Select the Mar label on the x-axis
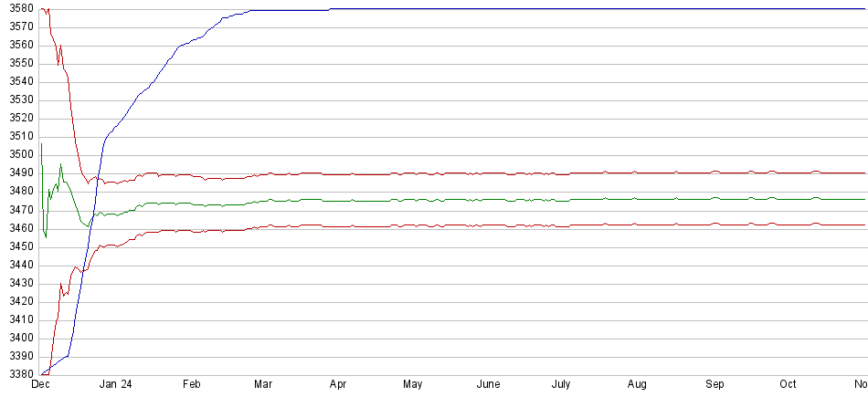Viewport: 868px width, 397px height. (x=263, y=385)
